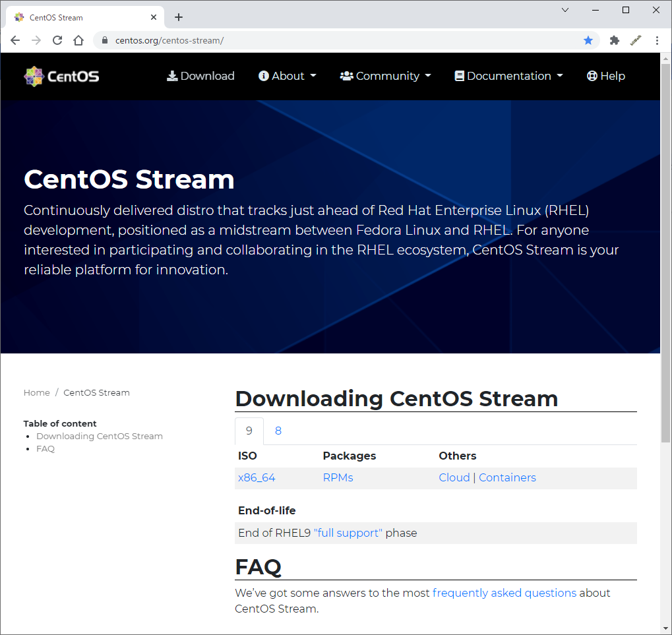Click the CentOS logo in the navbar
This screenshot has height=635, width=672.
coord(61,76)
